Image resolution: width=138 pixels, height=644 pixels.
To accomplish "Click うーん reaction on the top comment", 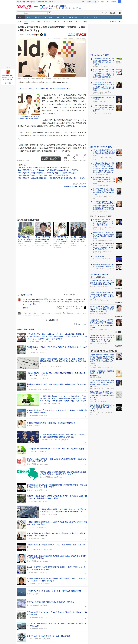I will [x=79, y=308].
